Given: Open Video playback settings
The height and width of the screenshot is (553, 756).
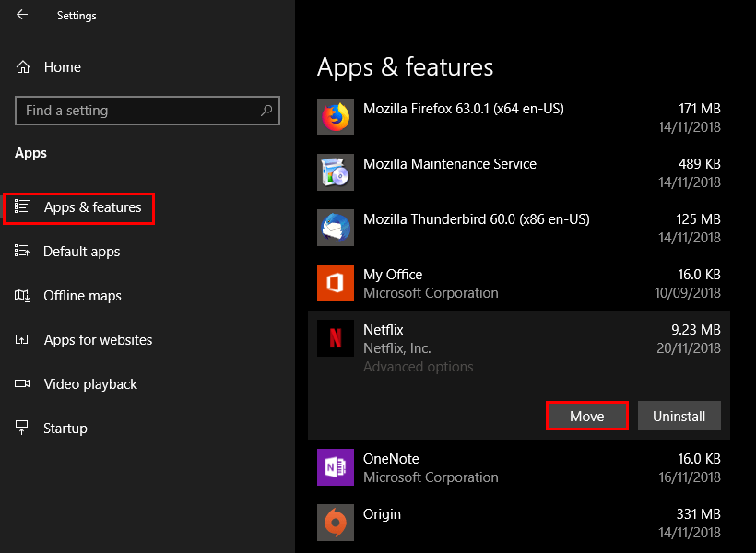Looking at the screenshot, I should pos(89,384).
